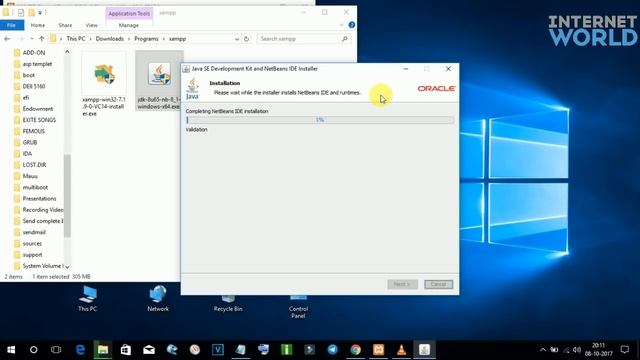Click 'This PC' in the address breadcrumb

click(x=76, y=39)
